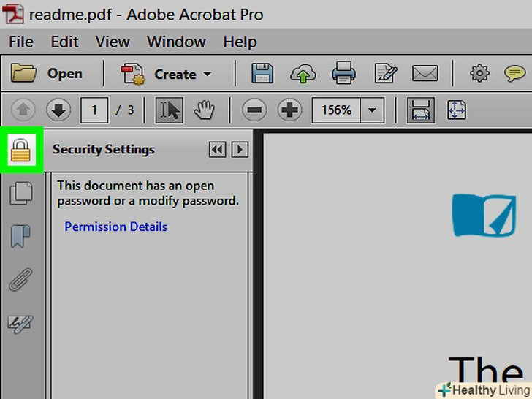
Task: Open the Attachments paperclip panel icon
Action: coord(21,280)
